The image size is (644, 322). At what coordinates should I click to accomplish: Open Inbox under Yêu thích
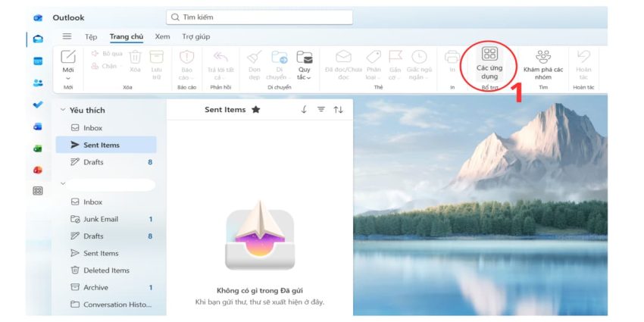point(106,128)
